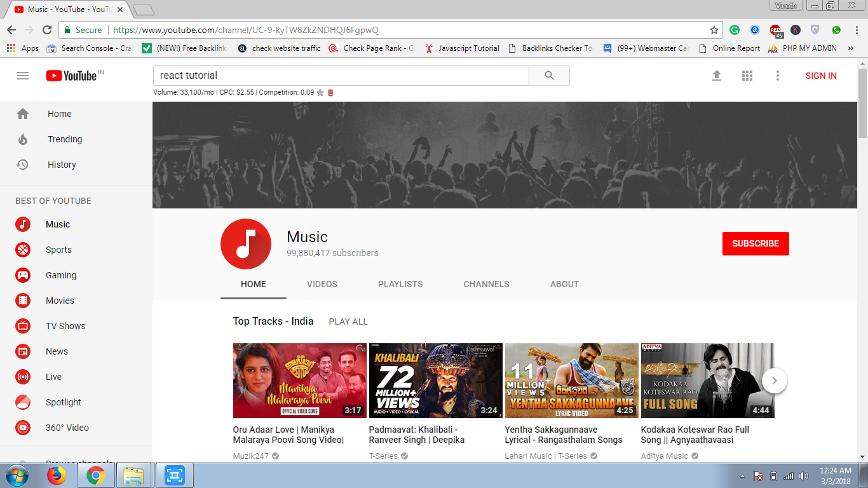The image size is (868, 488).
Task: Open the YouTube settings three-dot menu
Action: coord(778,76)
